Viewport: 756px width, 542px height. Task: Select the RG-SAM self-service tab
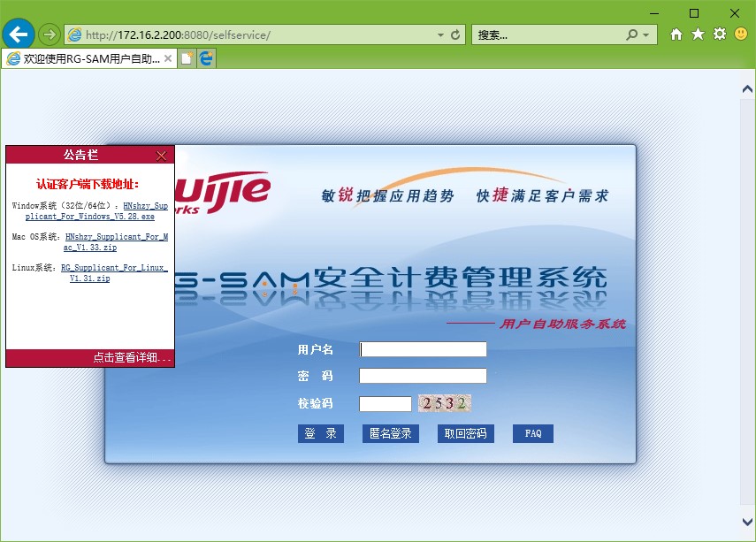[x=88, y=59]
